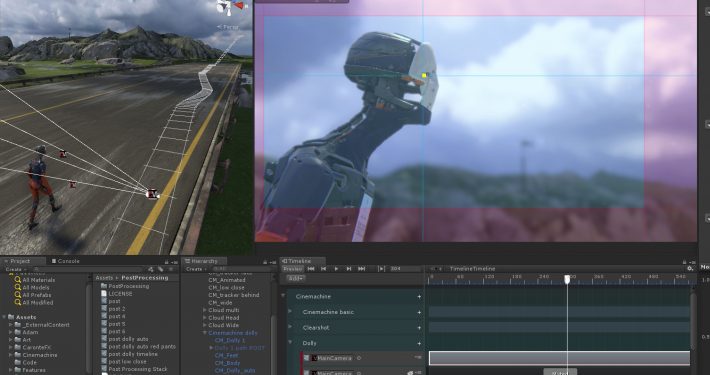Viewport: 710px width, 375px height.
Task: Open the Hierarchy panel options menu
Action: click(273, 262)
